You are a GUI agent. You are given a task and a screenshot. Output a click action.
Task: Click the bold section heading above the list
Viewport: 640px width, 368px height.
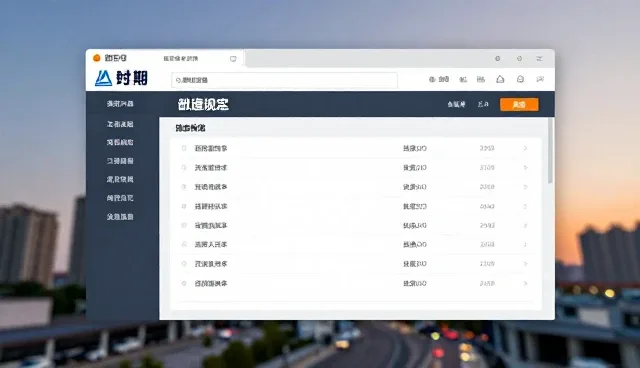point(190,128)
